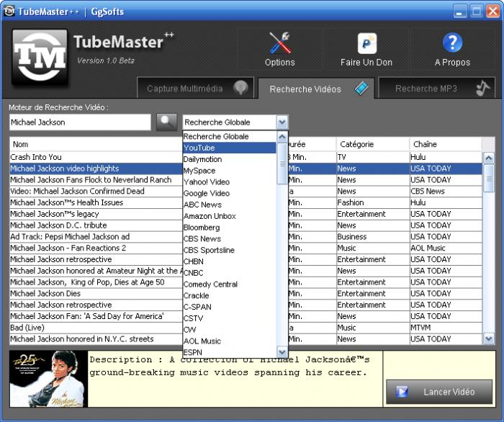Select the row "Crash Into You"
The height and width of the screenshot is (422, 504).
coord(246,157)
